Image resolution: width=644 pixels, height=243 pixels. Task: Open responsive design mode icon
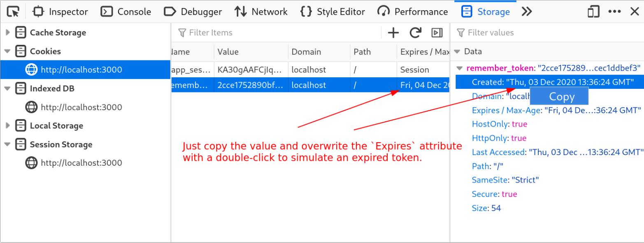(x=593, y=12)
